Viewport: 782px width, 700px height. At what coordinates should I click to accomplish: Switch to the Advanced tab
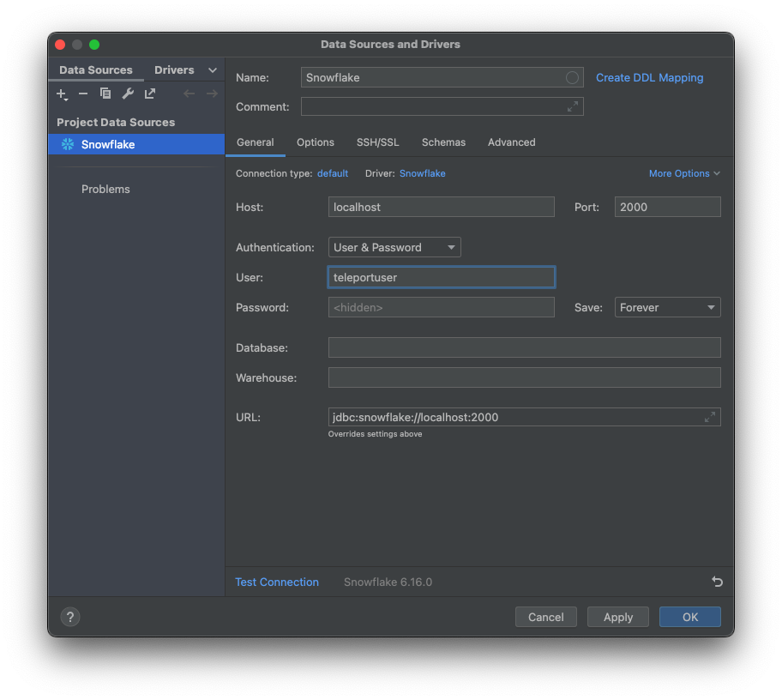(x=511, y=142)
